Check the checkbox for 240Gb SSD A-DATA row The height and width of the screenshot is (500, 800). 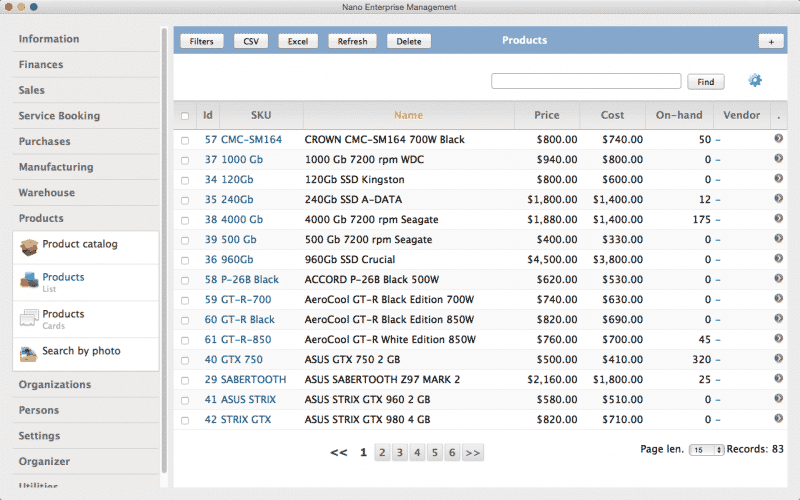(x=184, y=200)
